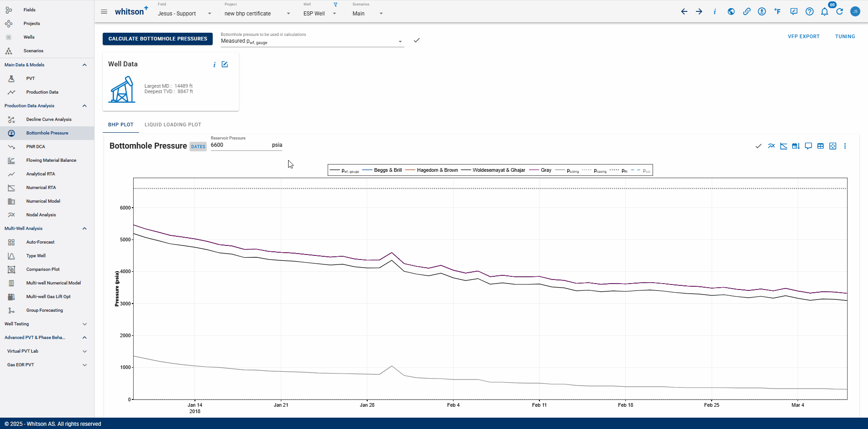Open bottomhole pressure selection dropdown
The height and width of the screenshot is (429, 868).
click(312, 41)
